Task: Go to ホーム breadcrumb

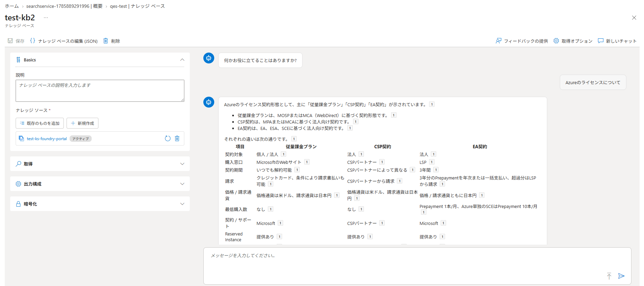Action: (12, 6)
